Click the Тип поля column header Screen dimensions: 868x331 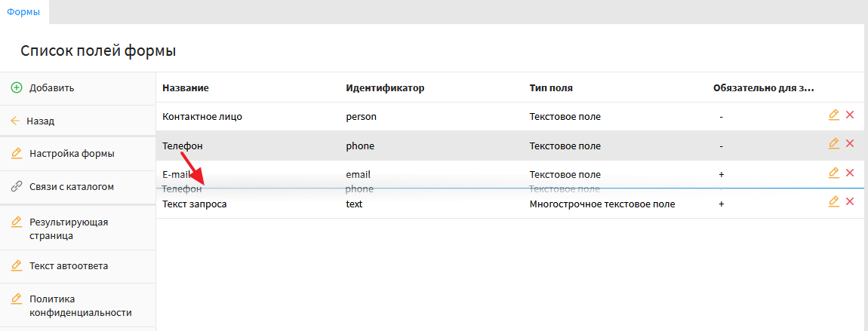pyautogui.click(x=551, y=88)
